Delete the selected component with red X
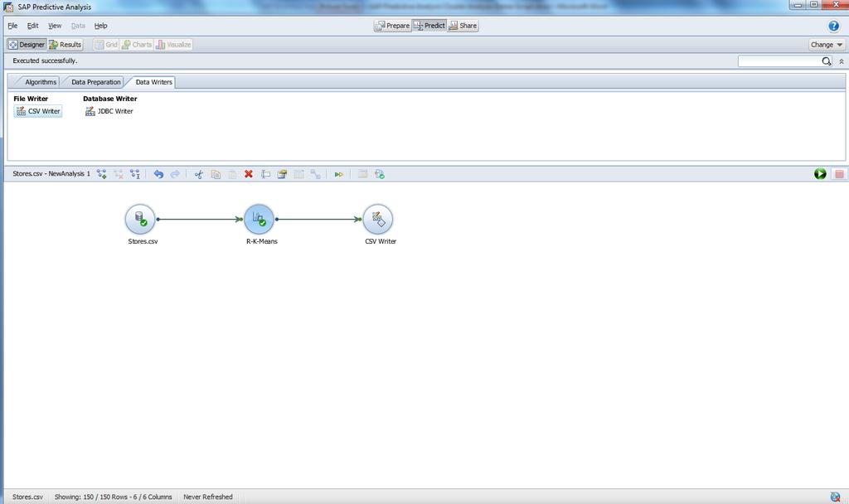849x504 pixels. pyautogui.click(x=249, y=174)
